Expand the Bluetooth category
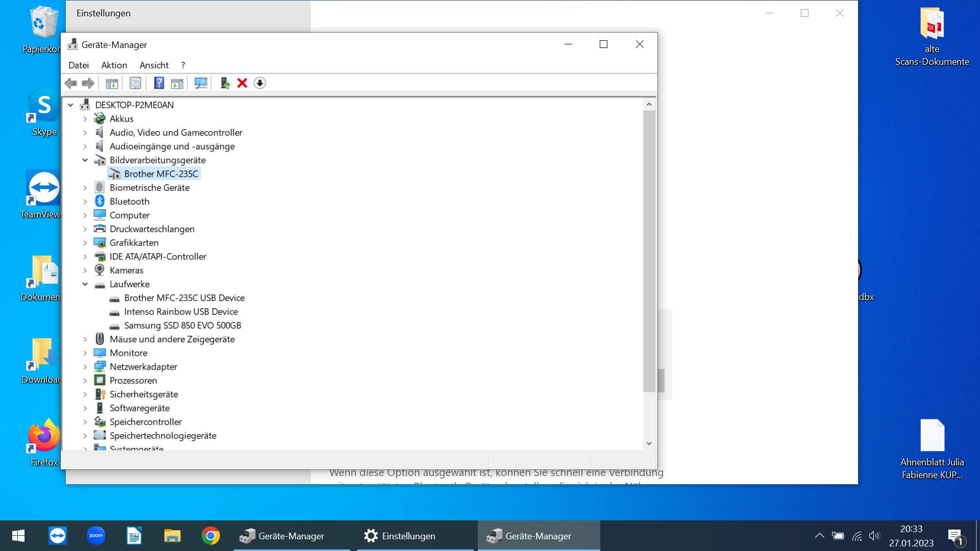 [85, 202]
